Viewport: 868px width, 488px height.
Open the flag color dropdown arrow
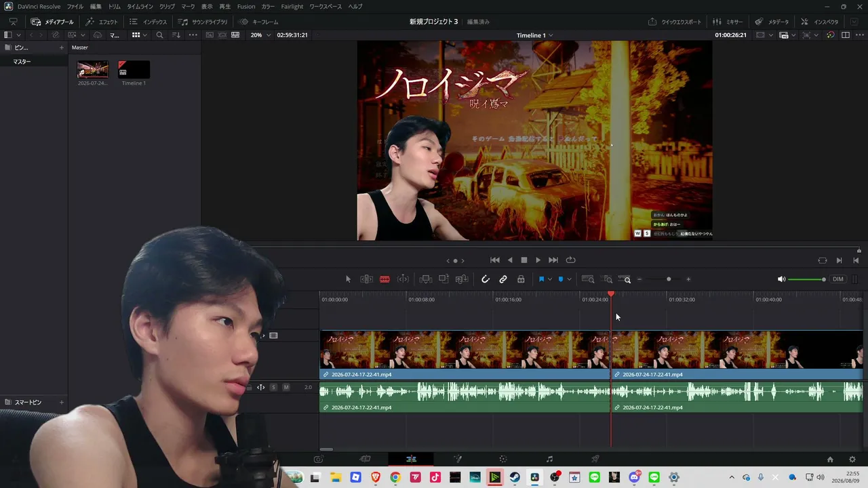550,279
